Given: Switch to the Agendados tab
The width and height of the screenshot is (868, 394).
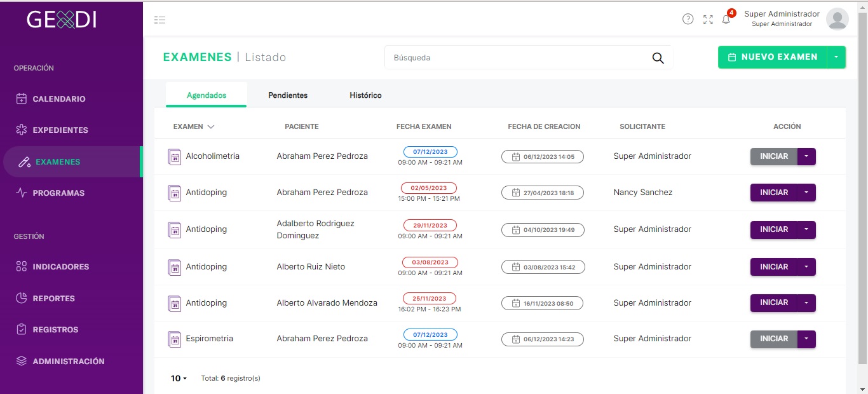Looking at the screenshot, I should click(207, 95).
